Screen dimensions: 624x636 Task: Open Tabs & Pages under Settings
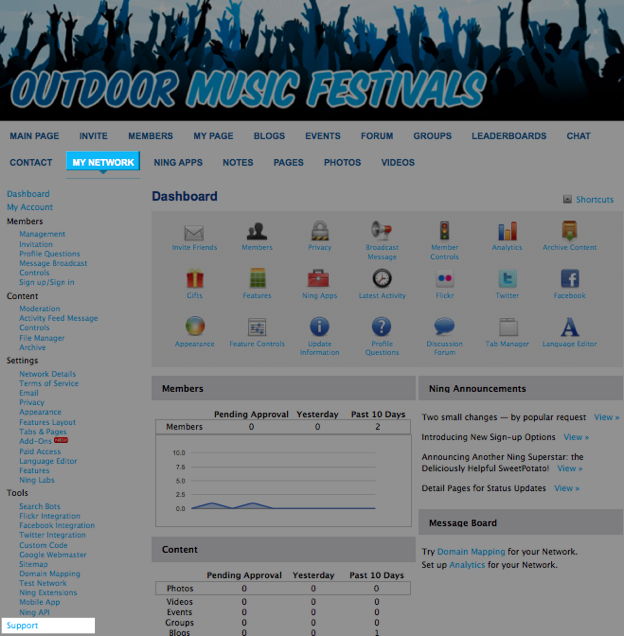point(43,432)
